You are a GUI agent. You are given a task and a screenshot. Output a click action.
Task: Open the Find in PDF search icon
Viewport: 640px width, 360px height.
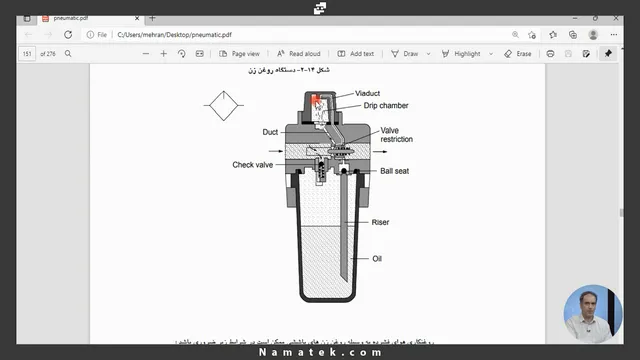coord(68,54)
